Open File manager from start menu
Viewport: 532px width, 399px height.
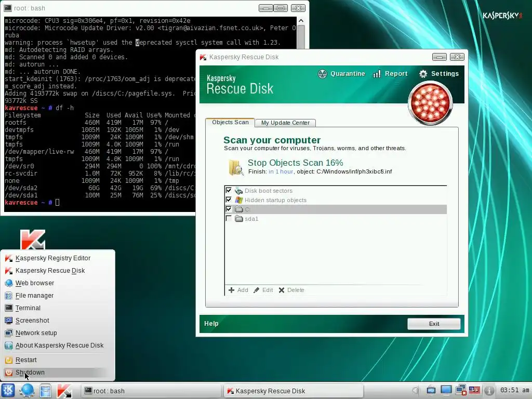click(x=34, y=296)
